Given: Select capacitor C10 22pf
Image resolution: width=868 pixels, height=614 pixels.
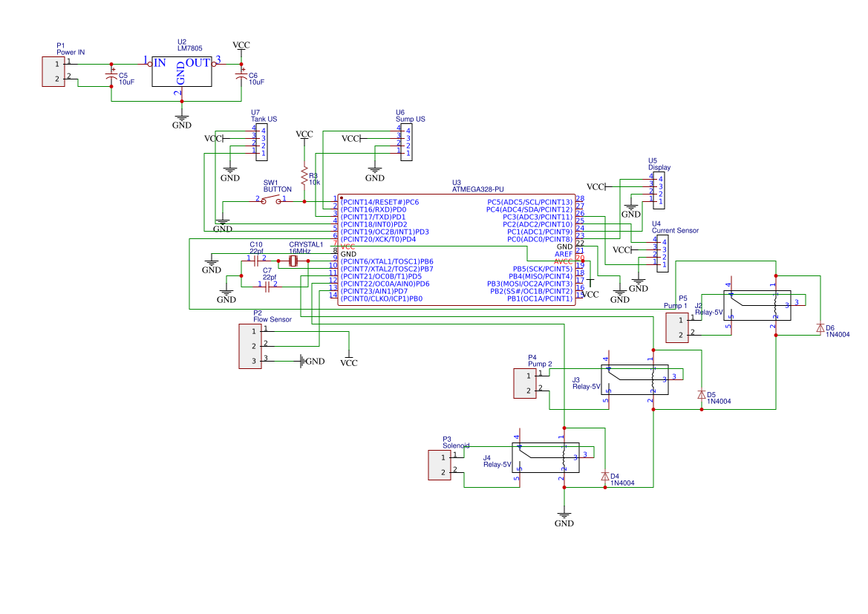Looking at the screenshot, I should point(255,261).
